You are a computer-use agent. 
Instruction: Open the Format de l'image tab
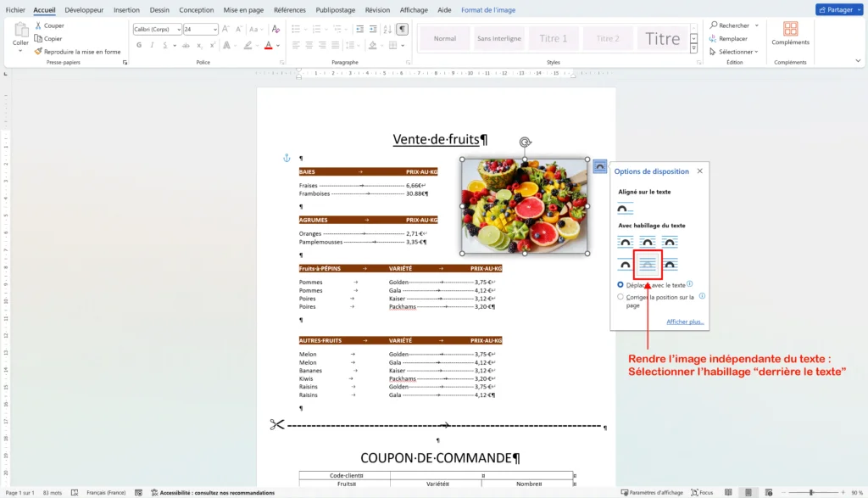tap(487, 10)
